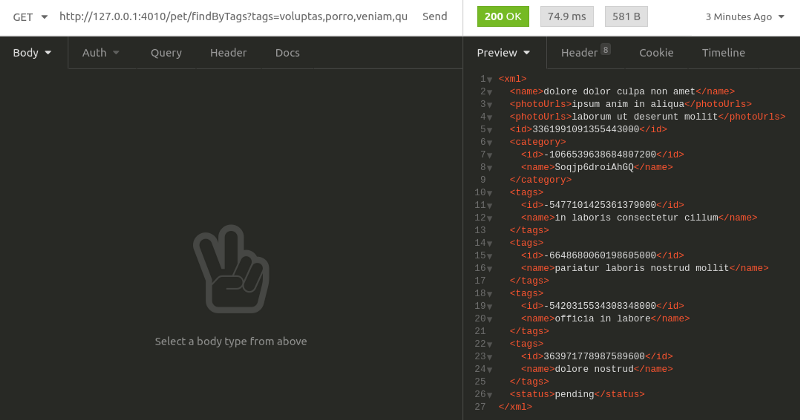
Task: Click the peace hand icon in the body pane
Action: (x=231, y=267)
